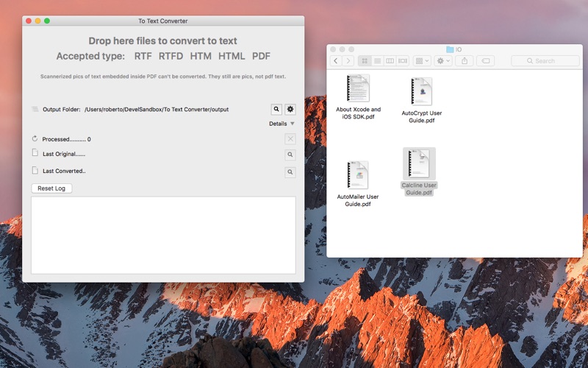
Task: Open the Finder arrange-by dropdown
Action: coord(422,61)
